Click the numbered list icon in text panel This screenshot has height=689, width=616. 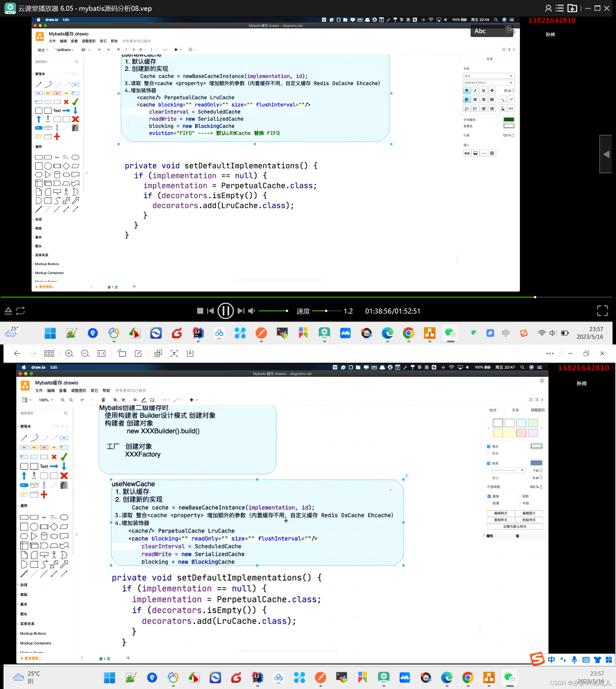pos(467,109)
